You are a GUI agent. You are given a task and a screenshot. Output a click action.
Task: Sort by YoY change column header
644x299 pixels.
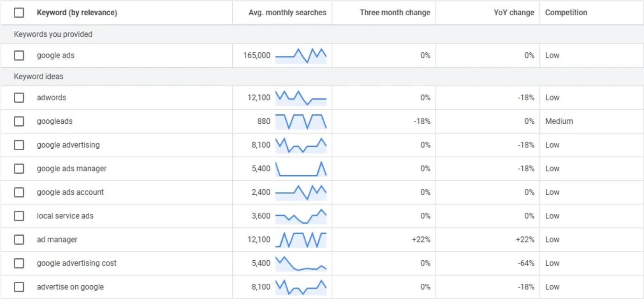[x=514, y=12]
